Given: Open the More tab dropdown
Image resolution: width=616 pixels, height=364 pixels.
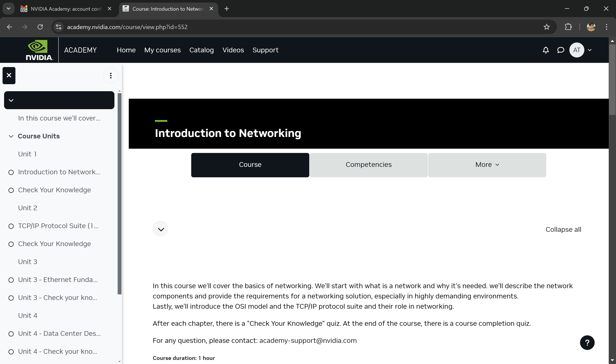Looking at the screenshot, I should [x=487, y=164].
